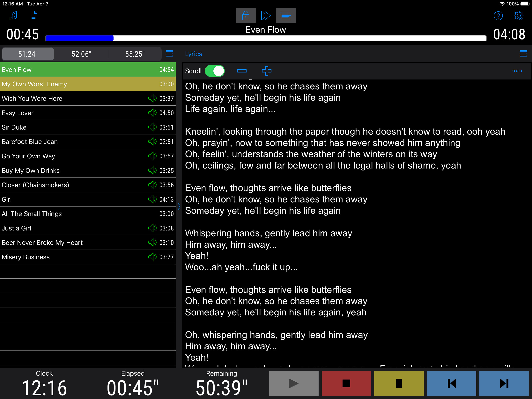Stop playback with the red button
Screen dimensions: 532x399
point(346,383)
